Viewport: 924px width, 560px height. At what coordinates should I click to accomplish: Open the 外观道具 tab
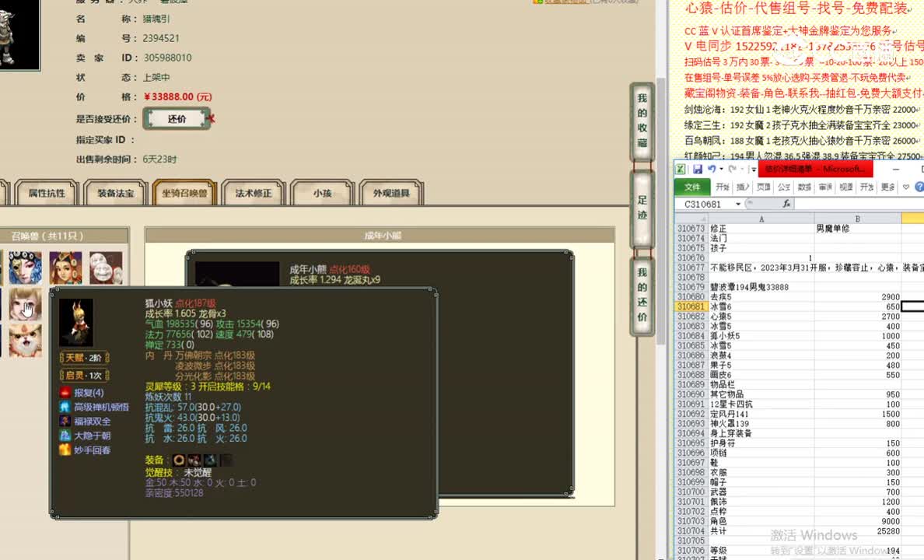tap(391, 194)
